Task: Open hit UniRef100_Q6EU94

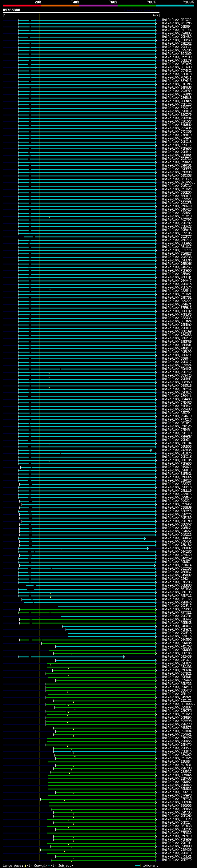Action: pyautogui.click(x=177, y=26)
